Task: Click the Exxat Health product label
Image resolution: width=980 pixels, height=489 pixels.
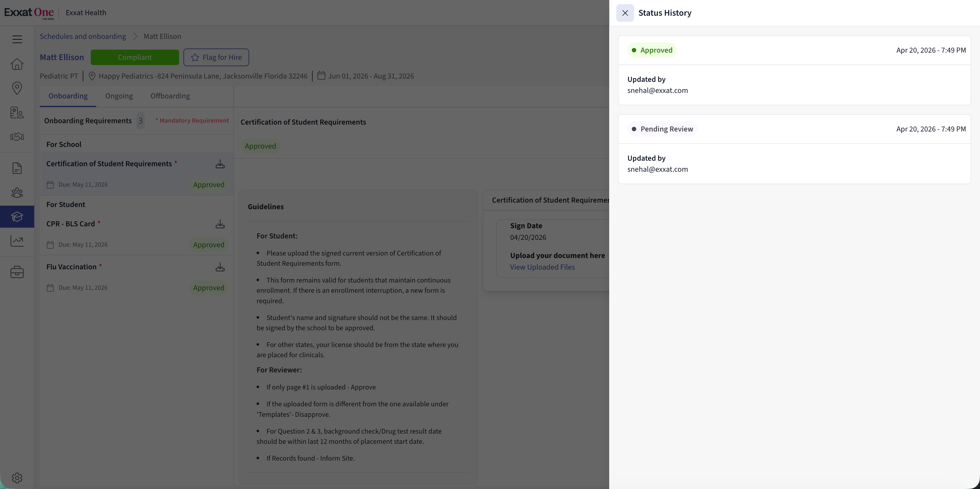Action: point(86,12)
